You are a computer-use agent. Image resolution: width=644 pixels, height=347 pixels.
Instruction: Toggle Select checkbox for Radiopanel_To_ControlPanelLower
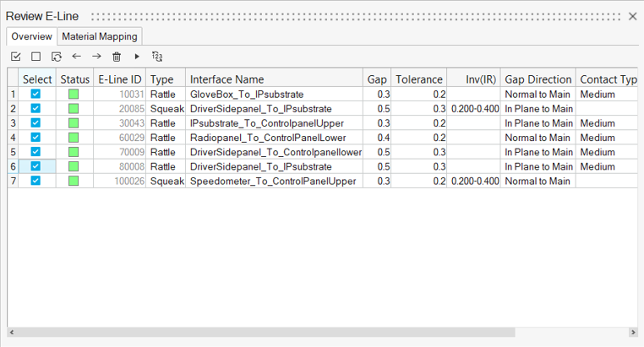(x=35, y=138)
